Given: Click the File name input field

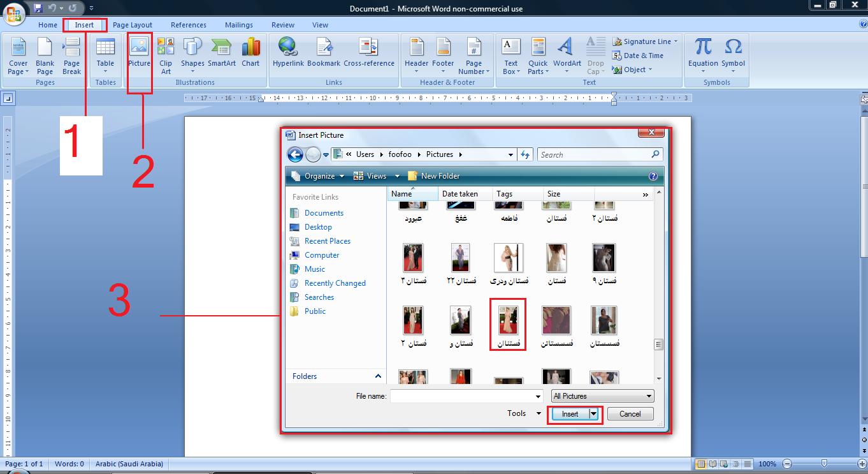Looking at the screenshot, I should pyautogui.click(x=467, y=396).
